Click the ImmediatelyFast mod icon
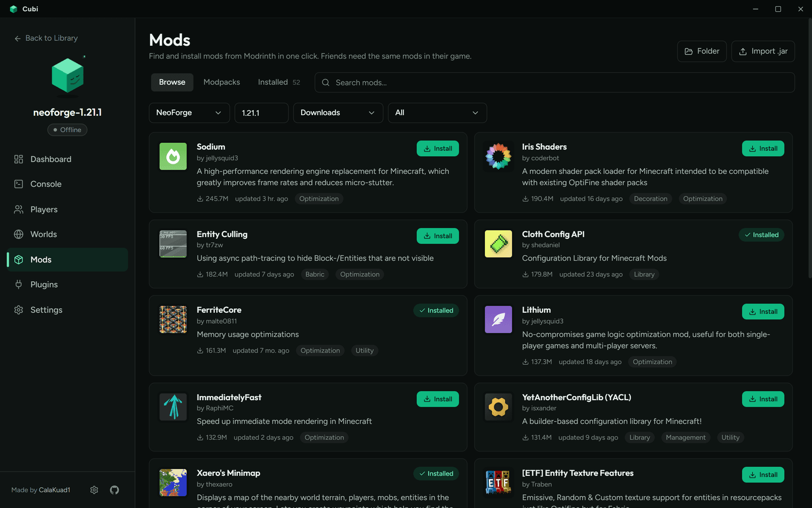The width and height of the screenshot is (812, 508). click(x=173, y=407)
